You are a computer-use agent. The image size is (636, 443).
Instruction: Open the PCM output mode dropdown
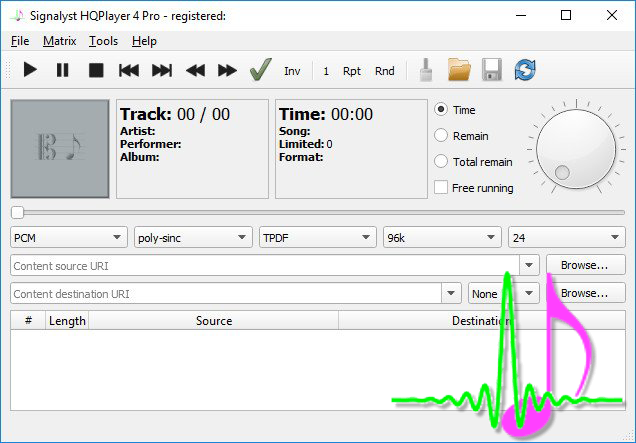tap(69, 237)
